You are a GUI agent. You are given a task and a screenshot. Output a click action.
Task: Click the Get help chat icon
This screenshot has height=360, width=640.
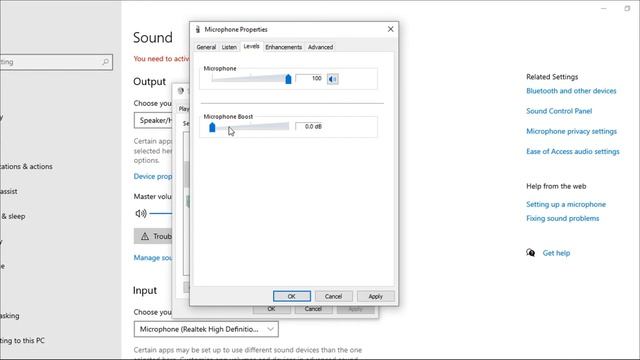530,253
